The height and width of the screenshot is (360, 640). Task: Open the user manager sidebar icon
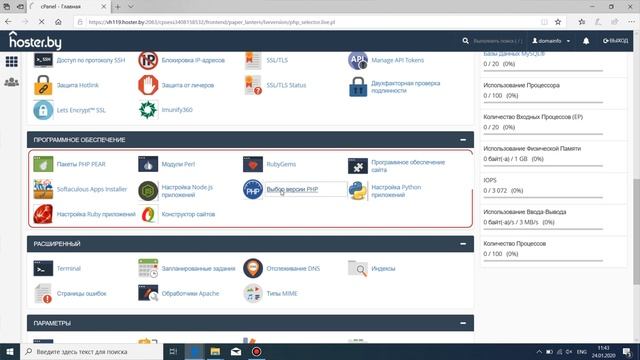11,82
